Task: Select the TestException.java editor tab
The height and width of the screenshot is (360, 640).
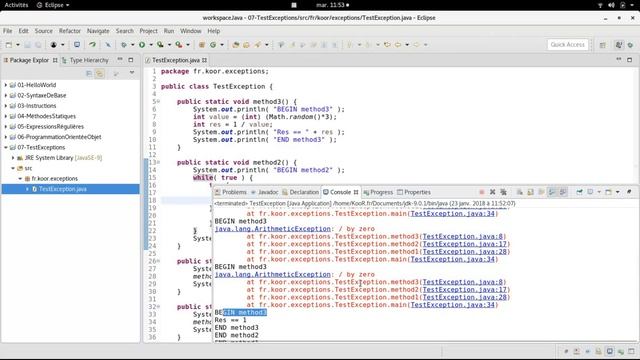Action: 176,60
